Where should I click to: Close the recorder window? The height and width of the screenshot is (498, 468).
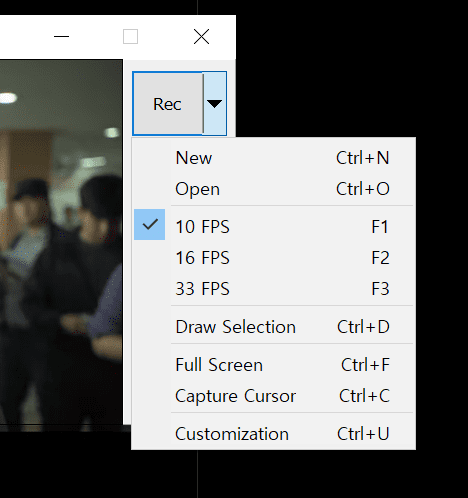(x=201, y=37)
